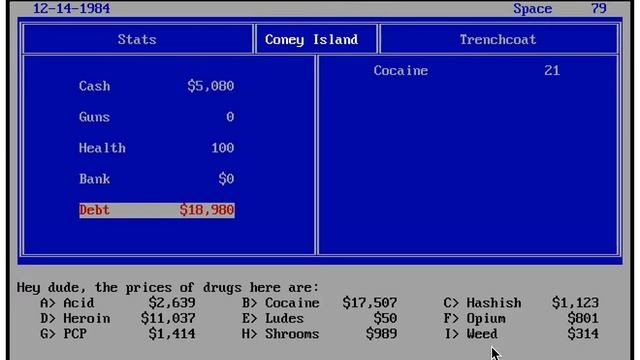640x360 pixels.
Task: Select option B> Cocaine in price list
Action: click(x=280, y=303)
